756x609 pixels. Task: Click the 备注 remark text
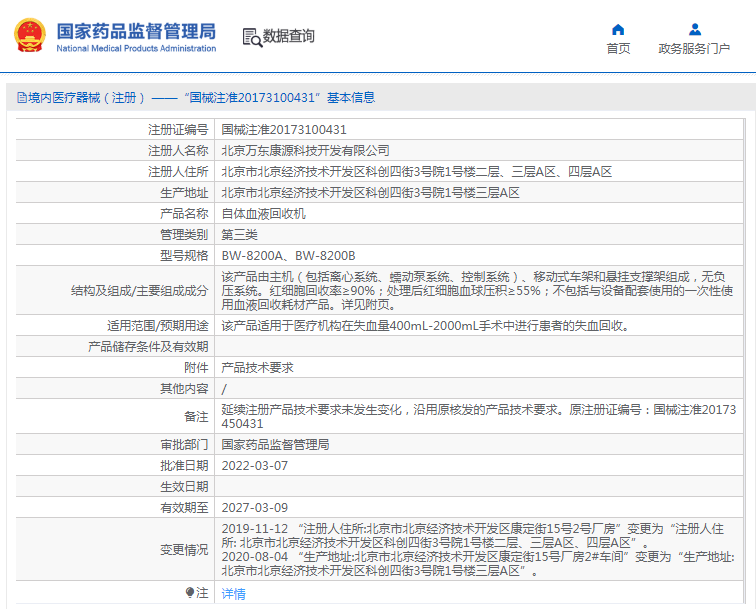tap(478, 417)
